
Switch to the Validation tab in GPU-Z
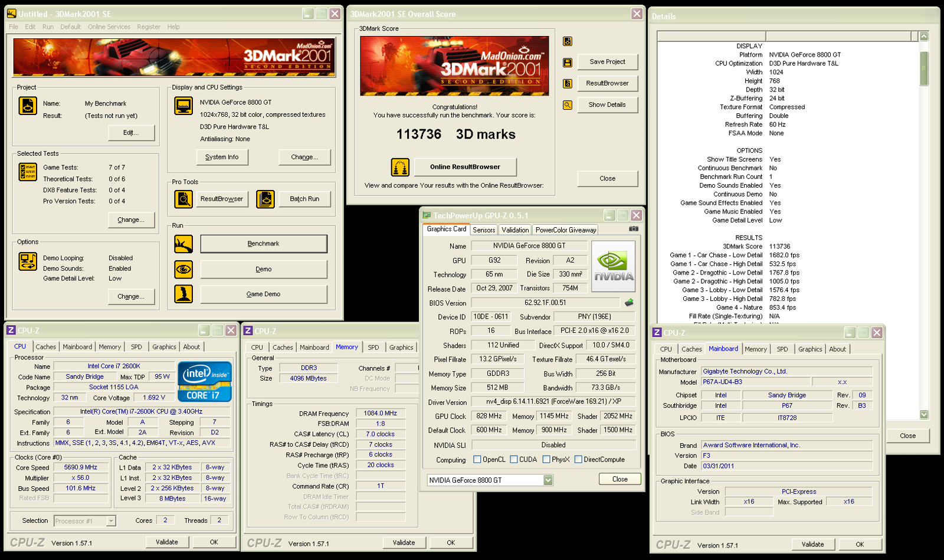(x=515, y=230)
